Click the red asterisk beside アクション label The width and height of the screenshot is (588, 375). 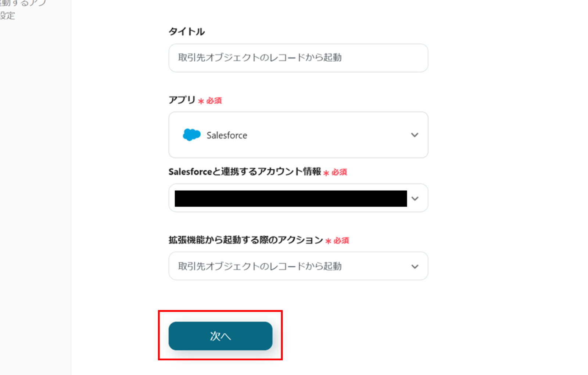click(328, 241)
